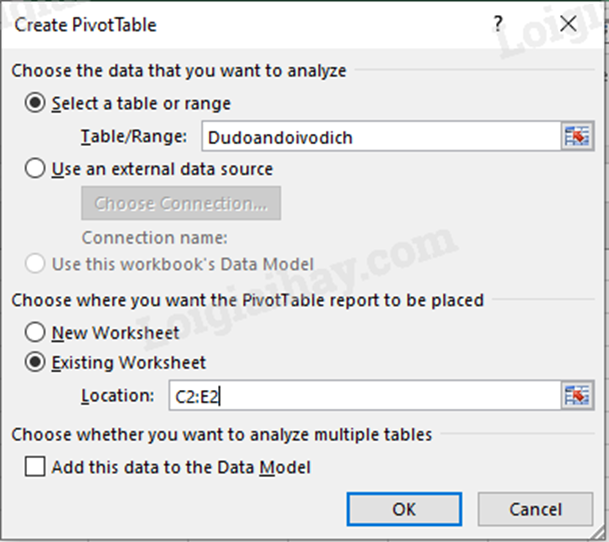Click the collapse dialog icon beside Table/Range
Image resolution: width=609 pixels, height=542 pixels.
pos(577,136)
